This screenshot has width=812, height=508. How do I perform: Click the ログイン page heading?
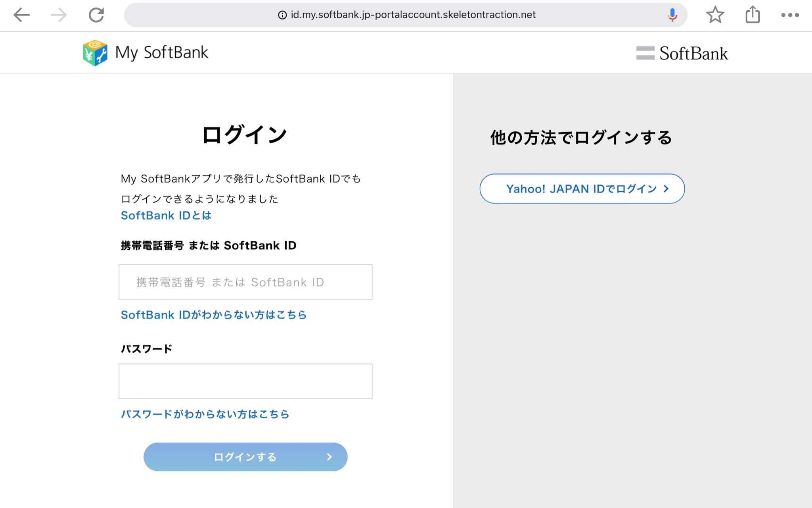(x=245, y=135)
